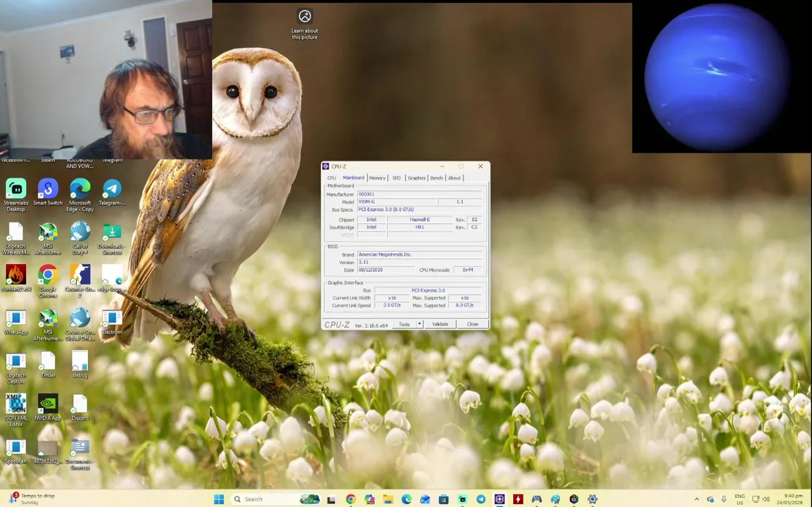812x507 pixels.
Task: Select the Tinder file icon
Action: [x=48, y=365]
